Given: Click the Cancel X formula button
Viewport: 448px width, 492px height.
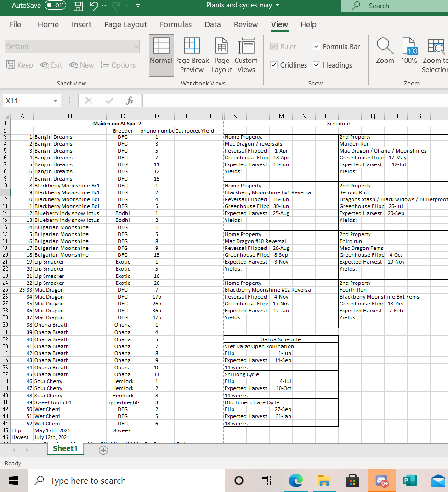Looking at the screenshot, I should tap(89, 101).
